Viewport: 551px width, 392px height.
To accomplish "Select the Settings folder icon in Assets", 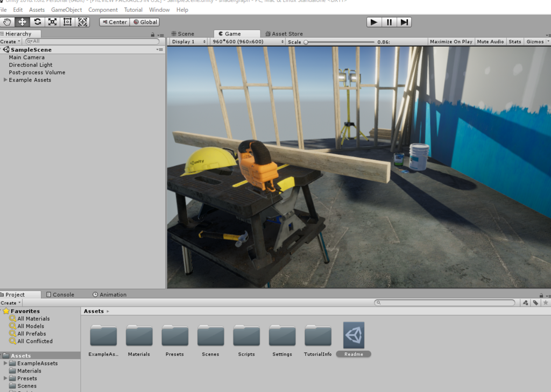I will coord(282,336).
